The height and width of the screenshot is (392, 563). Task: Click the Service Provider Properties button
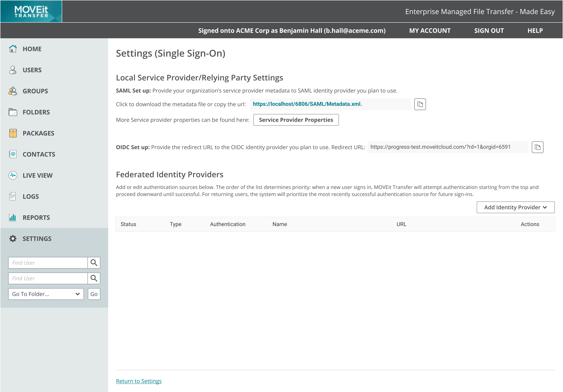pos(296,120)
